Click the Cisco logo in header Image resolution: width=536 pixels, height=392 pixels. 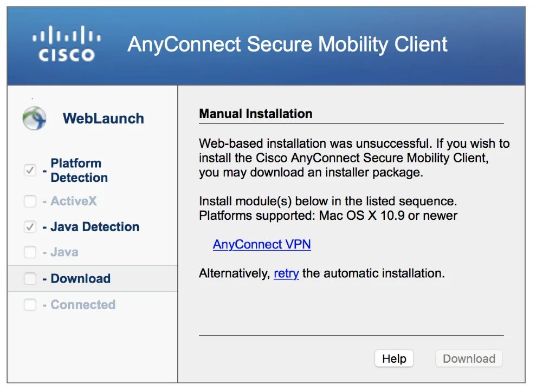coord(66,44)
